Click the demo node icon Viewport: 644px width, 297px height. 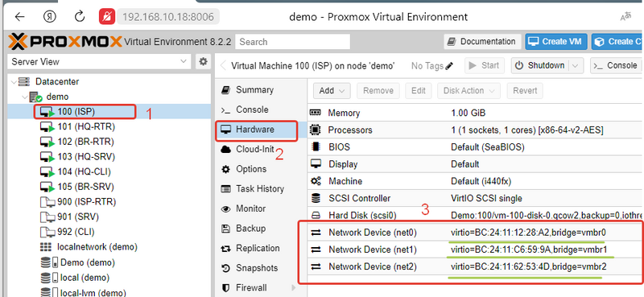pos(35,97)
